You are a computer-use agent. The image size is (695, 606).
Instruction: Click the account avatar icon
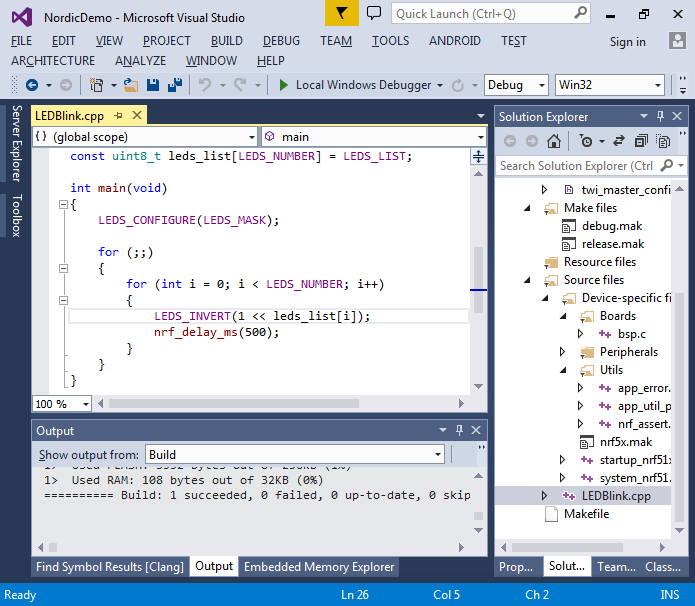pos(677,41)
